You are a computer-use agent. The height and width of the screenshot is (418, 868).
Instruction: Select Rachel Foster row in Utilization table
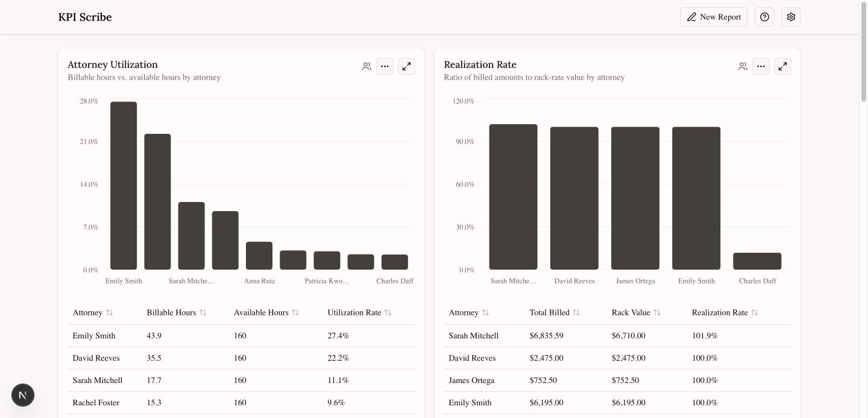pyautogui.click(x=241, y=403)
